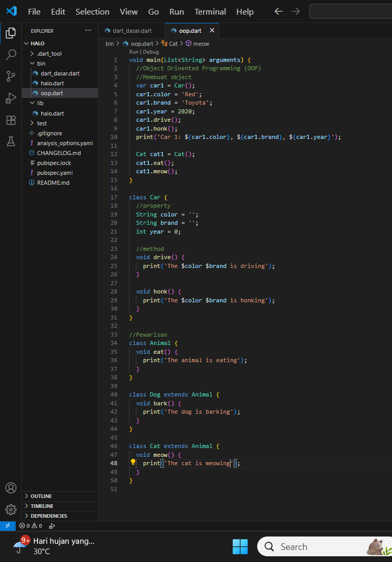Open the Search view in activity bar
Viewport: 392px width, 562px height.
11,55
